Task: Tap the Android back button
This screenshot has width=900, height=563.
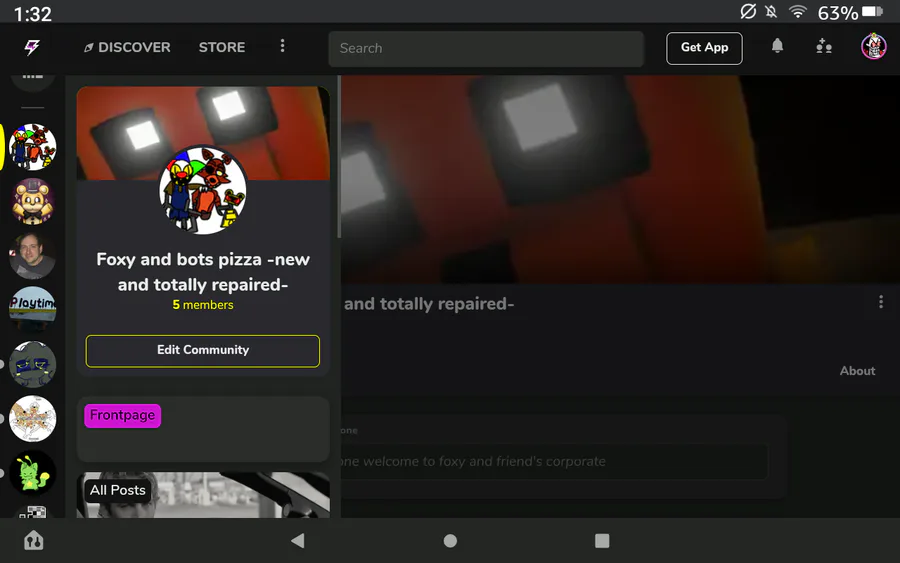Action: (x=298, y=540)
